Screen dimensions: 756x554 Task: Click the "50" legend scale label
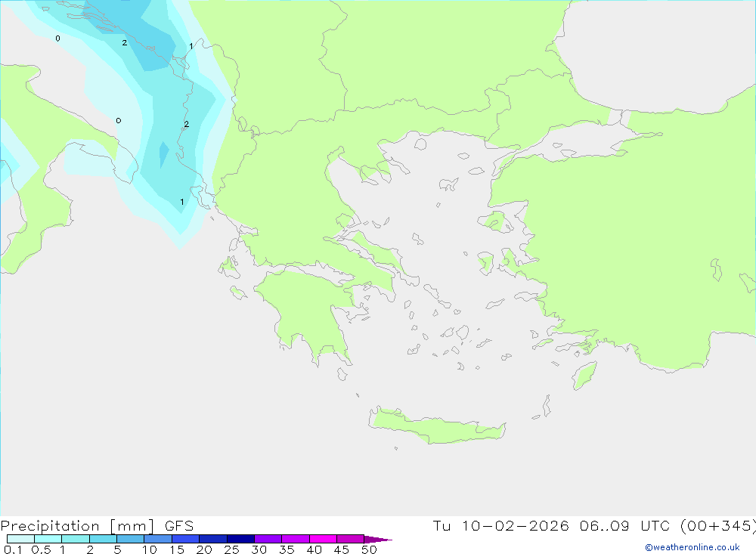coord(369,549)
